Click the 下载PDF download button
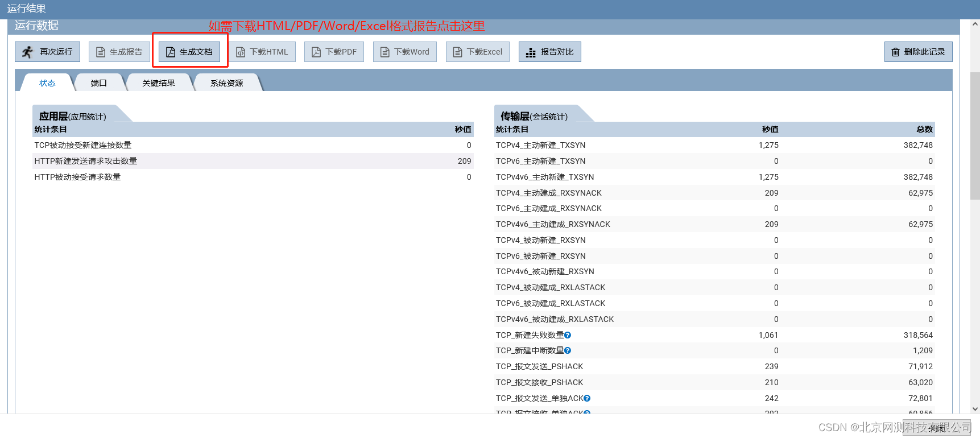 334,52
